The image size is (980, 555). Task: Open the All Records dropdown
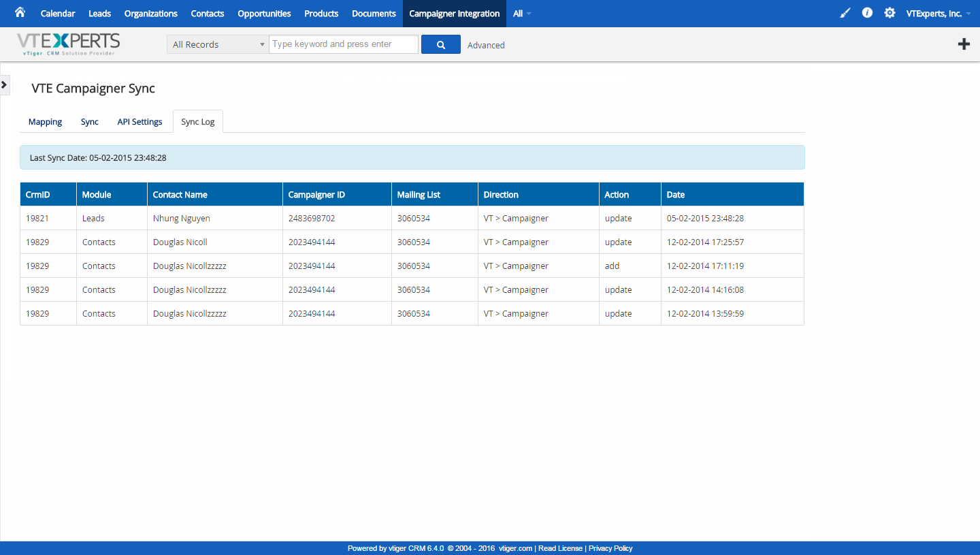click(x=218, y=44)
